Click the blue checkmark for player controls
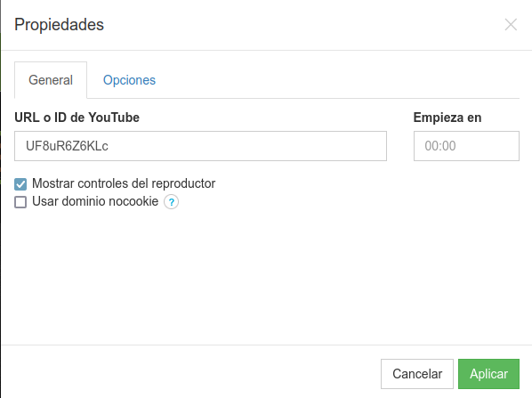 click(x=20, y=184)
